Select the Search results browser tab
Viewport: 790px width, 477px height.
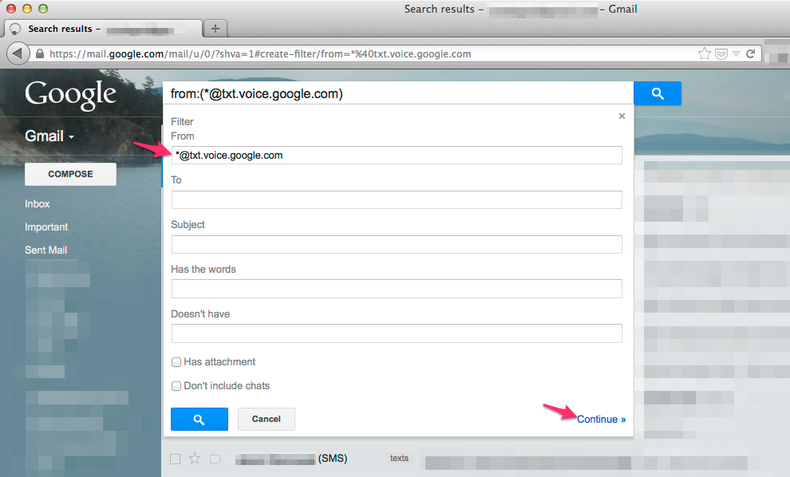tap(103, 29)
